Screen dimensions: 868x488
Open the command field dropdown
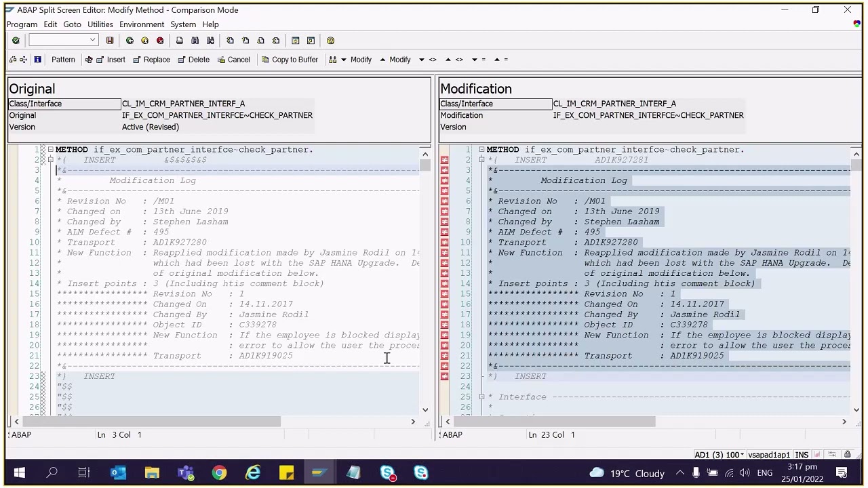tap(92, 41)
